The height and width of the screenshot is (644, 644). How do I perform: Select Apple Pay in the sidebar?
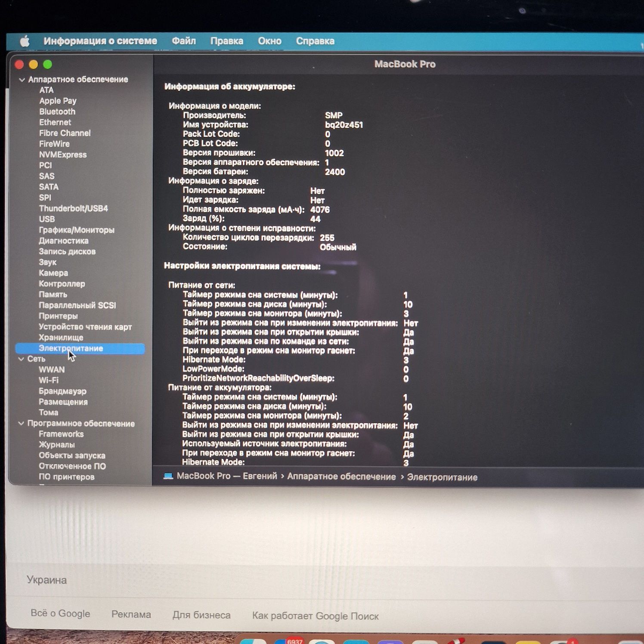(58, 101)
